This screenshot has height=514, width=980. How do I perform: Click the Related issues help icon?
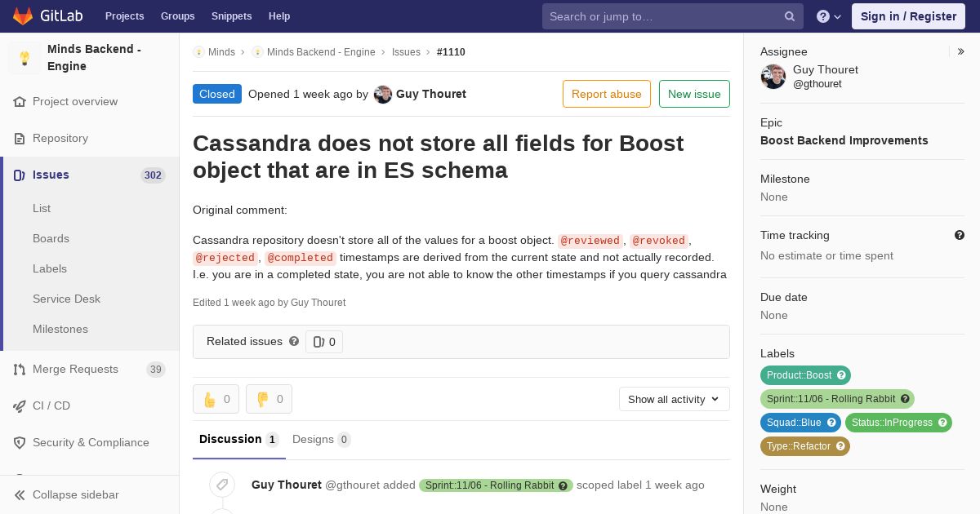294,341
